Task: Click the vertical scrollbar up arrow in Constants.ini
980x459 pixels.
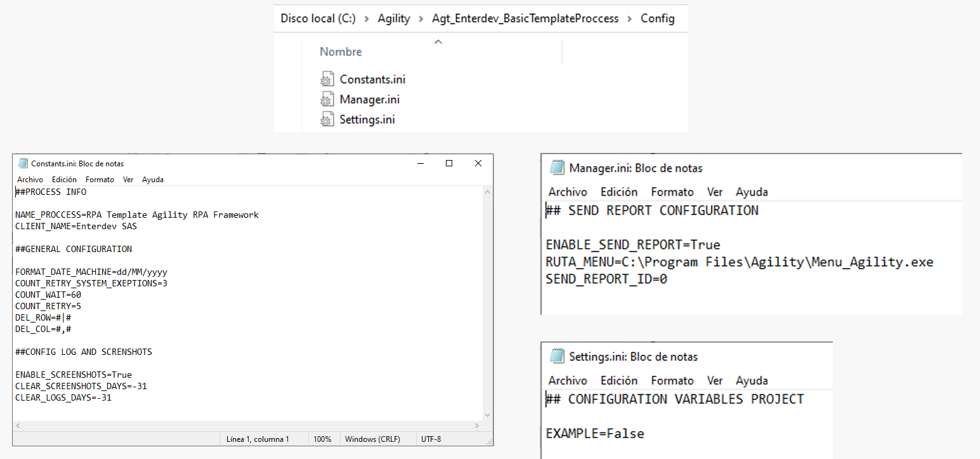Action: pyautogui.click(x=487, y=192)
